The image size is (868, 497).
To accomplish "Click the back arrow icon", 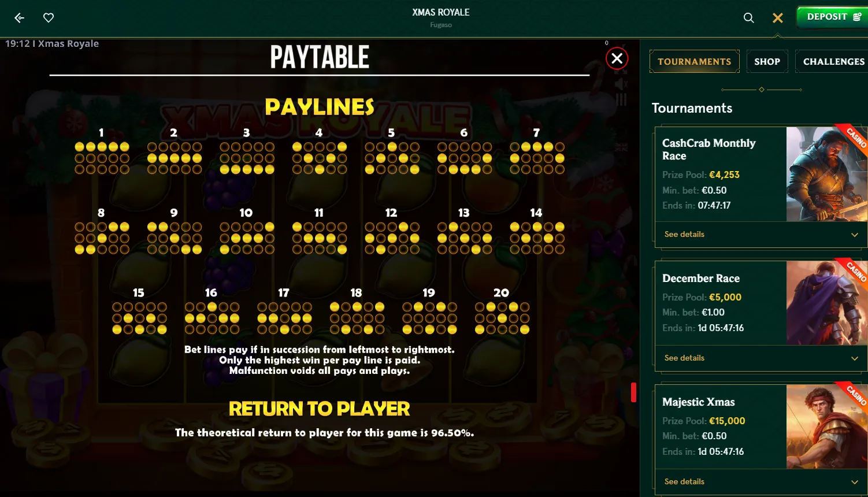I will click(19, 18).
